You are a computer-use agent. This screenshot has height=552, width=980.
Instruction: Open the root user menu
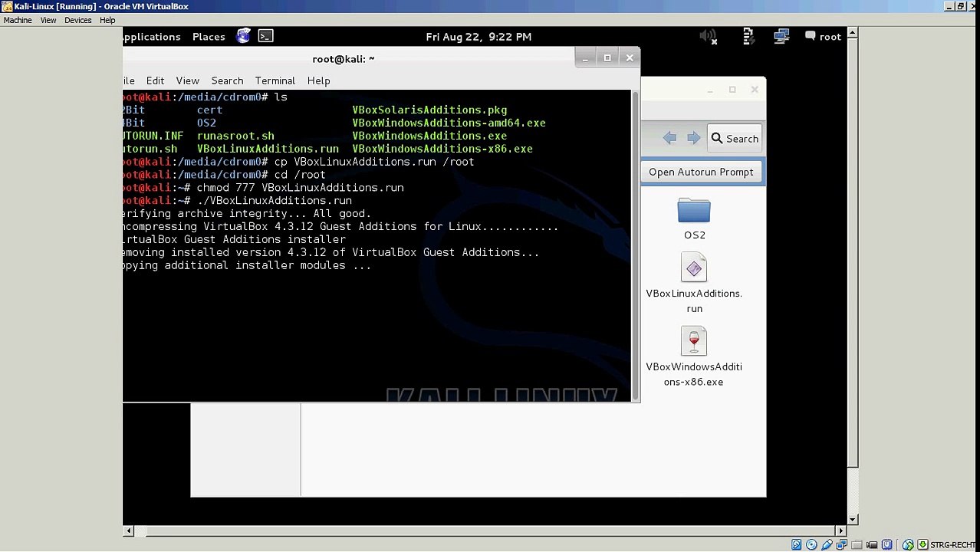823,36
